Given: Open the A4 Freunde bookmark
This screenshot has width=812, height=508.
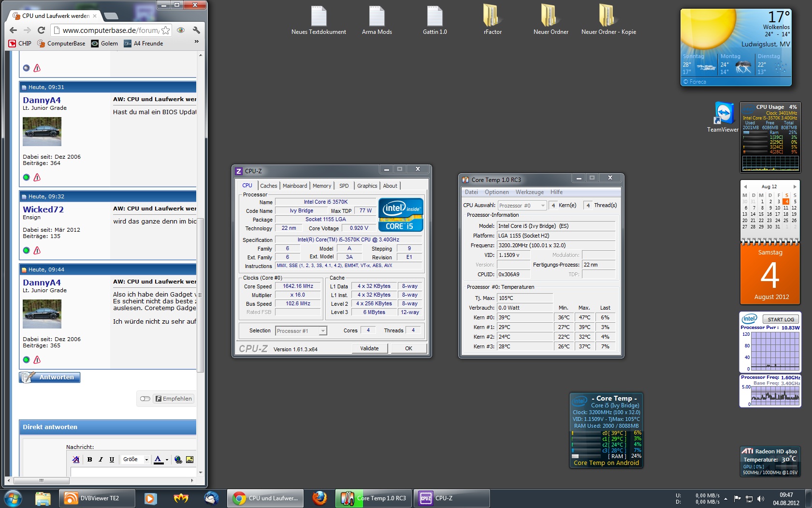Looking at the screenshot, I should click(144, 44).
